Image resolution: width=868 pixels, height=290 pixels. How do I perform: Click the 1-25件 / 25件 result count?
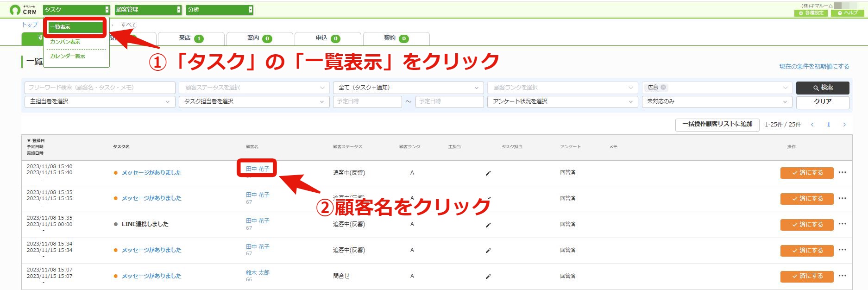[783, 125]
